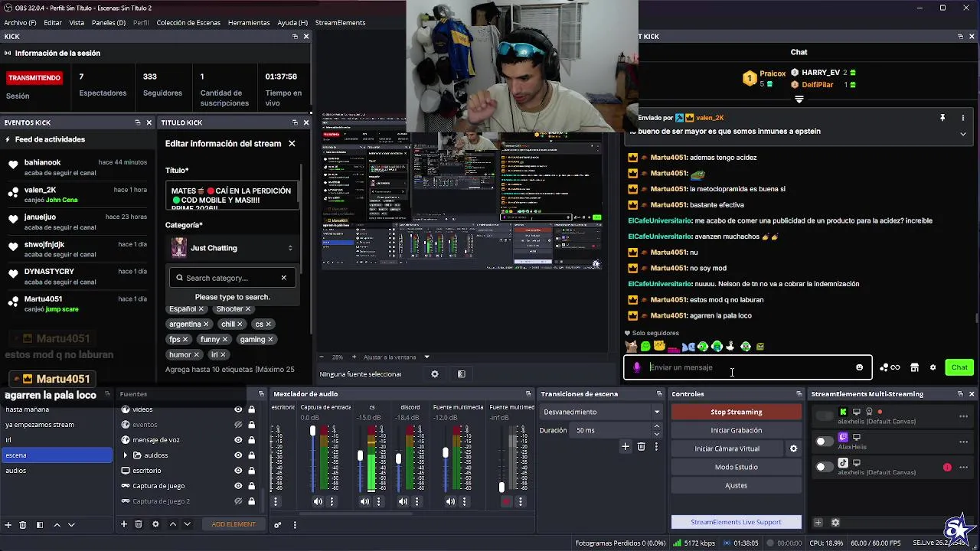Add a new scene with plus icon

(8, 525)
